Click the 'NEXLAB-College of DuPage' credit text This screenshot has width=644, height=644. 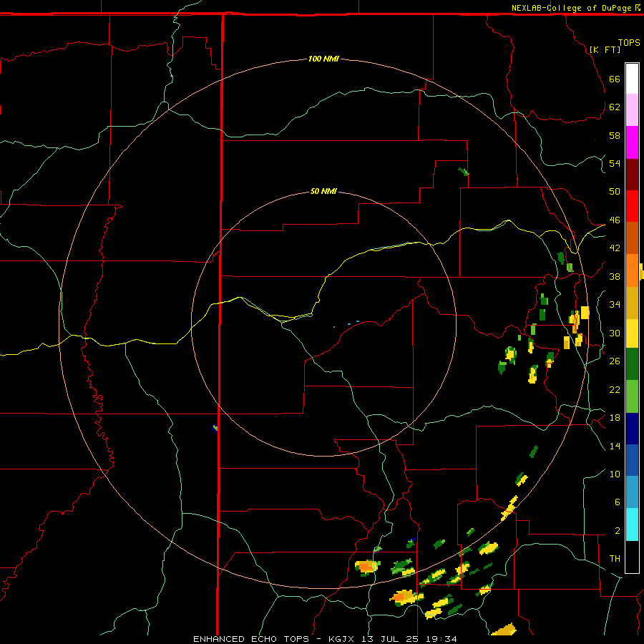point(571,8)
